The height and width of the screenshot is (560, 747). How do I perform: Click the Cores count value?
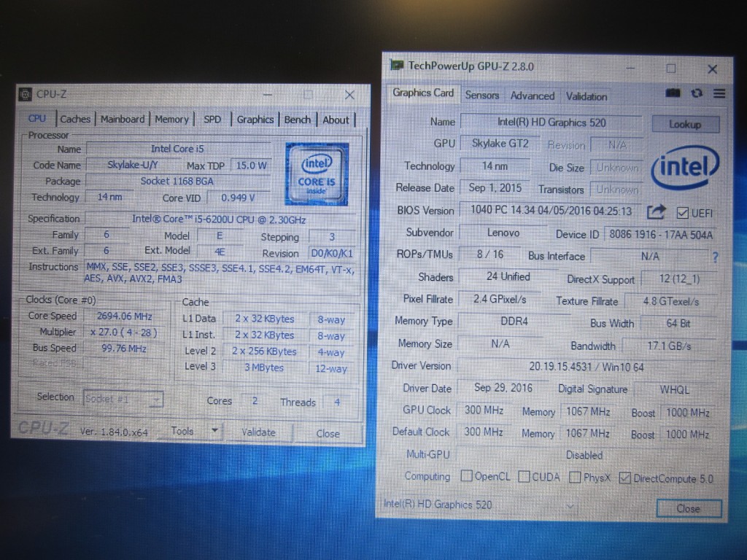pyautogui.click(x=255, y=401)
